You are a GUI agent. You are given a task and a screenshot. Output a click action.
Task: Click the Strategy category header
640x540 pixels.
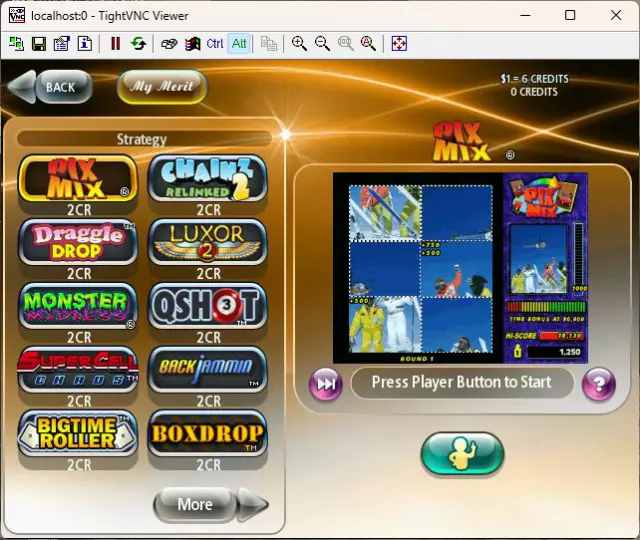pyautogui.click(x=144, y=139)
